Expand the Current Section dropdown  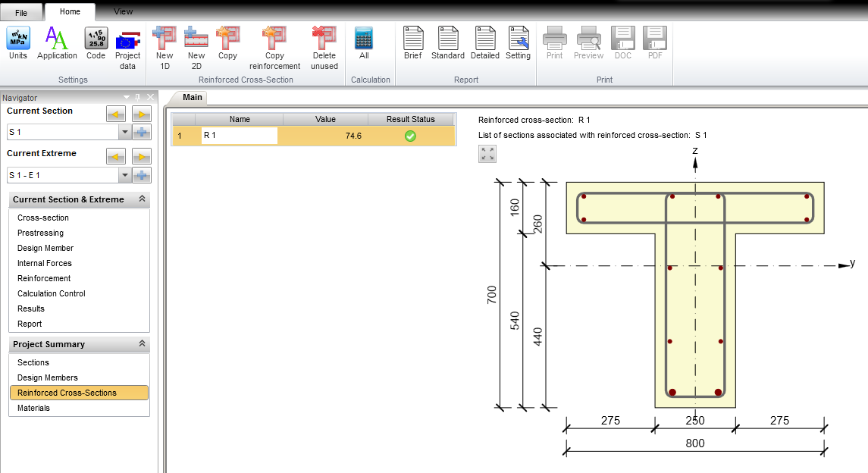[125, 133]
